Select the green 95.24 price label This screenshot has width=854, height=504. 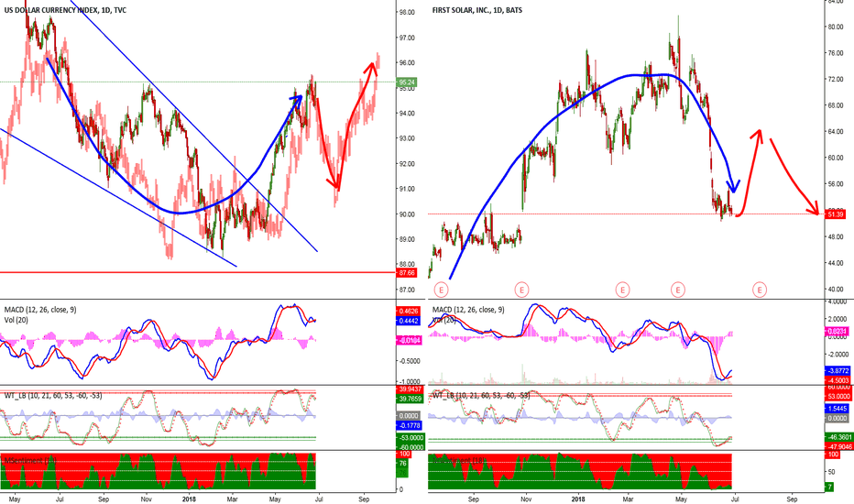coord(408,82)
